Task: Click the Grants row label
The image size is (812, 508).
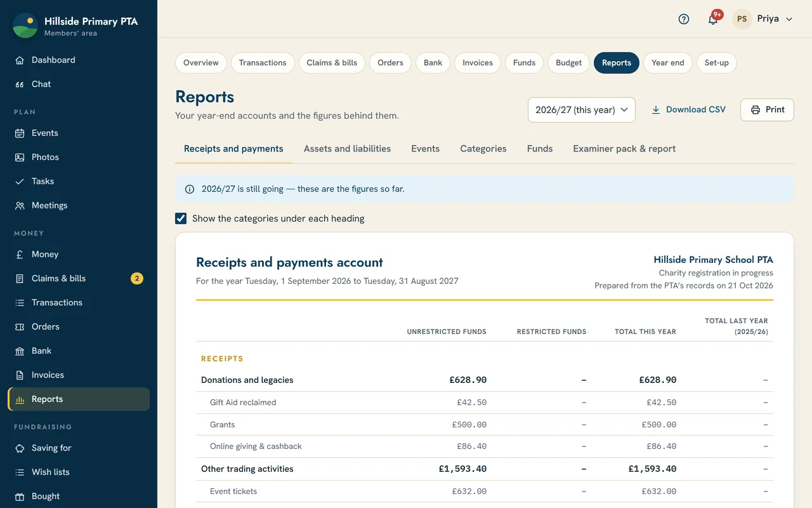Action: coord(222,425)
